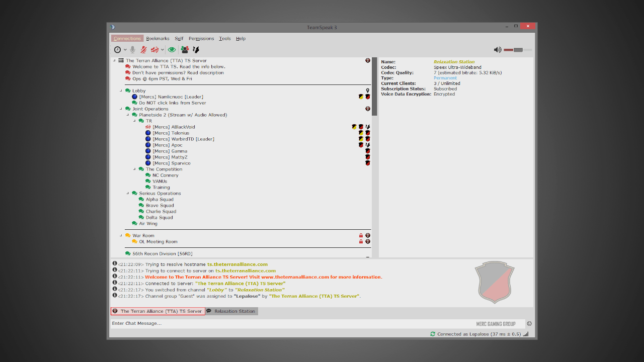The image size is (644, 362).
Task: Open the away status dropdown arrow
Action: [x=125, y=50]
